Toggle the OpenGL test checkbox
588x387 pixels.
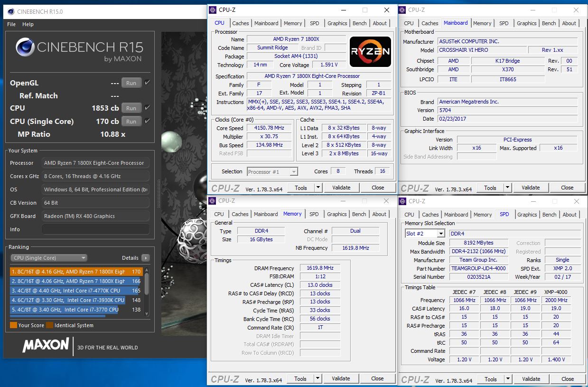coord(148,83)
